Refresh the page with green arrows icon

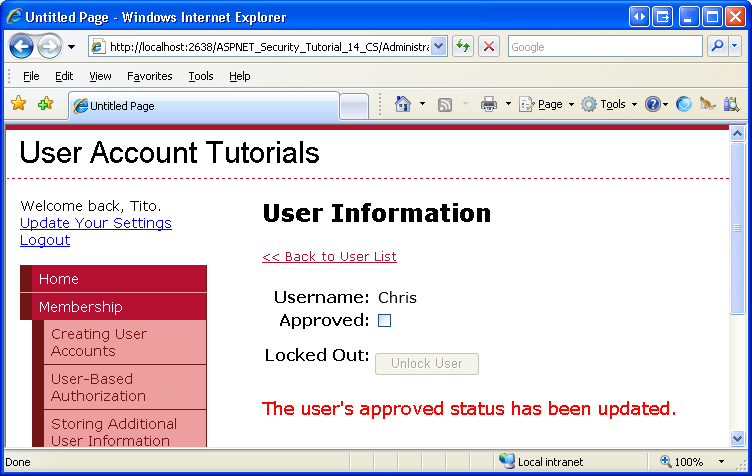[463, 46]
